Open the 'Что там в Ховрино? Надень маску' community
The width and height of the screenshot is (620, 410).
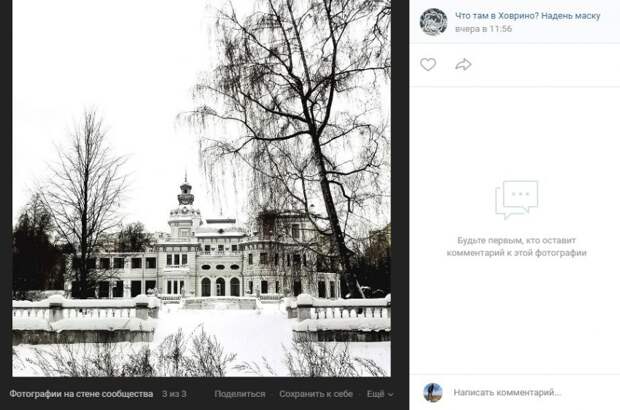pyautogui.click(x=527, y=16)
